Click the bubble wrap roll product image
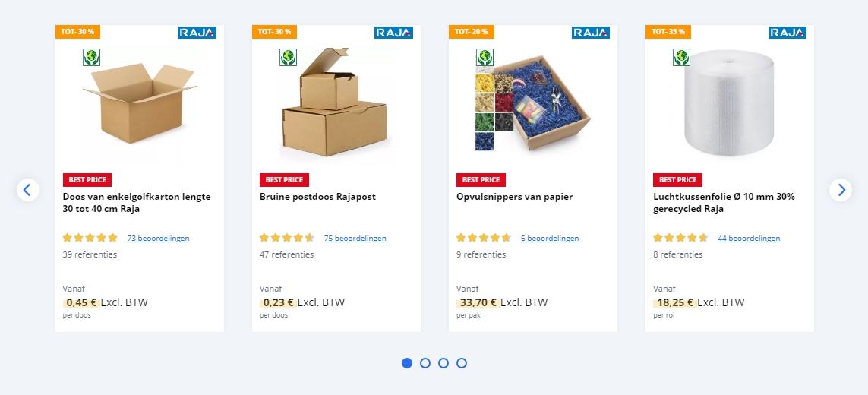Screen dimensions: 868x395 [730, 104]
